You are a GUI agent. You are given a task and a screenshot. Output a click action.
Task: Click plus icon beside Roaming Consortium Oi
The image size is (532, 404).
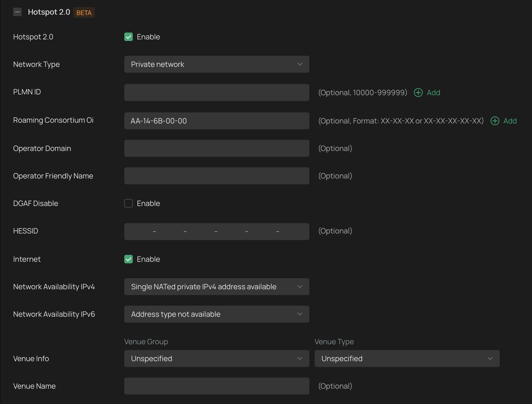click(495, 121)
